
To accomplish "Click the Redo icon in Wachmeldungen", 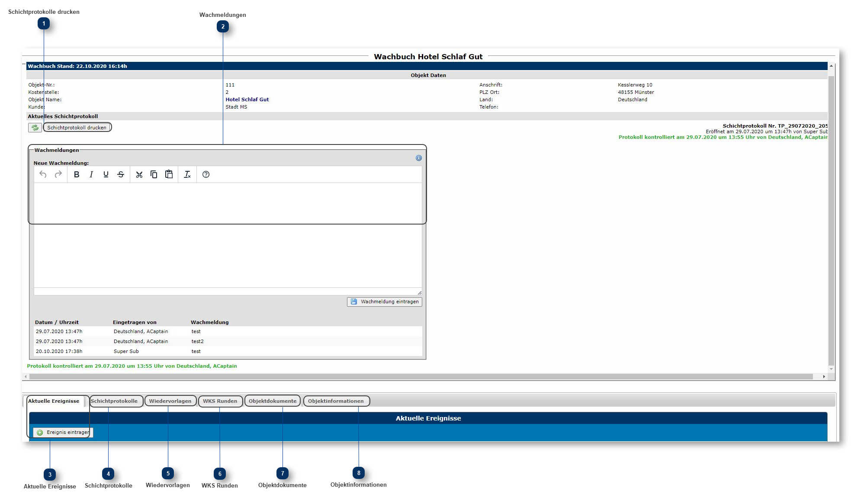I will click(58, 174).
